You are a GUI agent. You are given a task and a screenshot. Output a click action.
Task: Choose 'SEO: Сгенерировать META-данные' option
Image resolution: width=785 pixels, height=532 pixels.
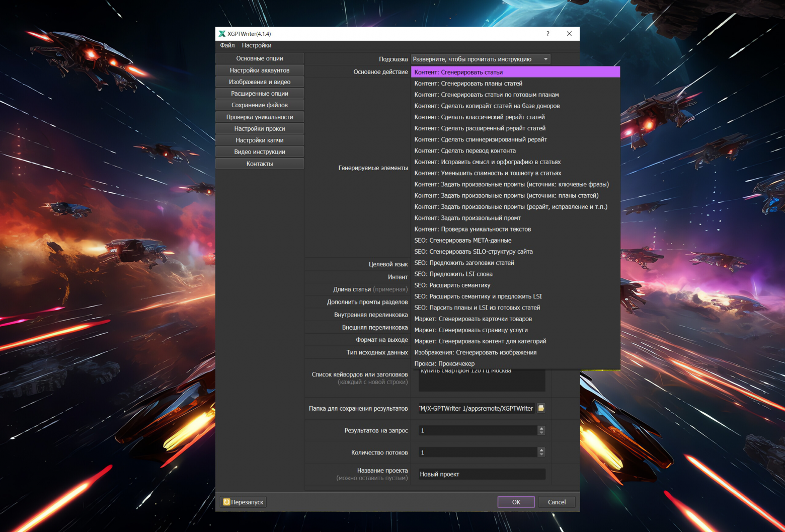[462, 241]
